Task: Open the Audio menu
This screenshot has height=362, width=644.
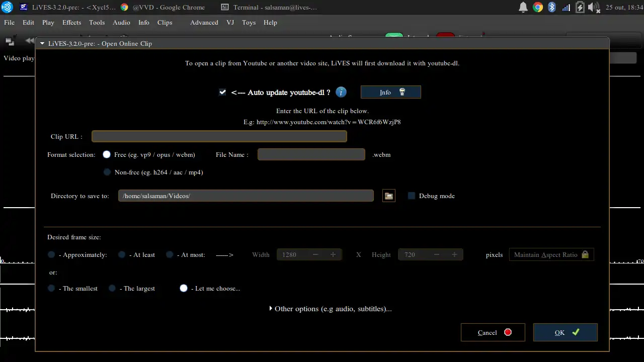Action: coord(121,23)
